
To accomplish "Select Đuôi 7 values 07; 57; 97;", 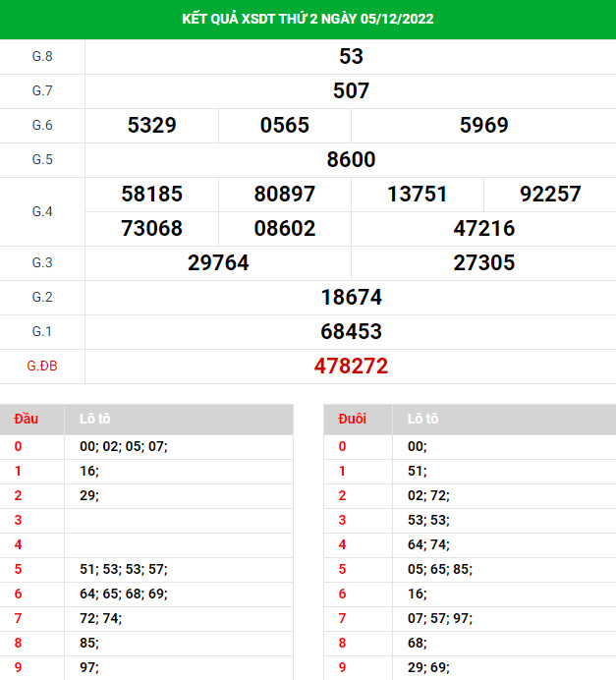I will pos(440,618).
